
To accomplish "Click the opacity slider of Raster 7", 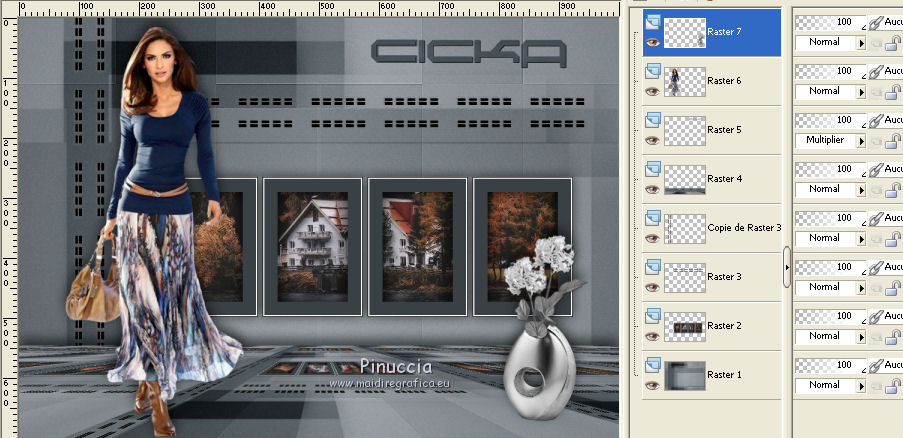I will (830, 22).
